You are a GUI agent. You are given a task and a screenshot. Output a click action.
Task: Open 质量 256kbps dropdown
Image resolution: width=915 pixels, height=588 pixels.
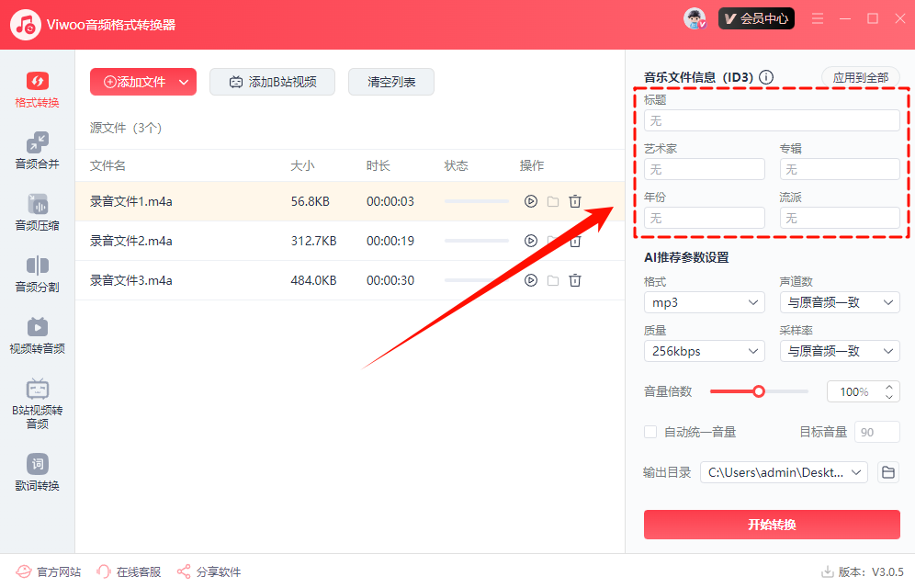tap(704, 351)
